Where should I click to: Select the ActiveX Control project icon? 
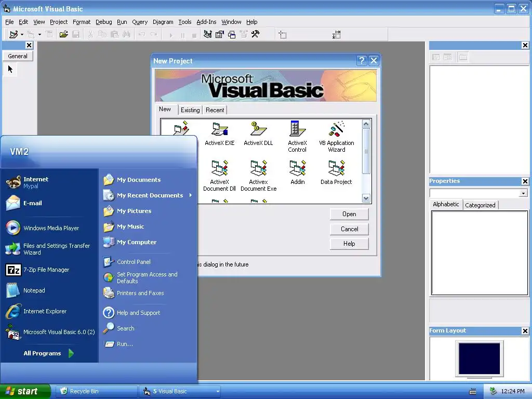point(297,137)
